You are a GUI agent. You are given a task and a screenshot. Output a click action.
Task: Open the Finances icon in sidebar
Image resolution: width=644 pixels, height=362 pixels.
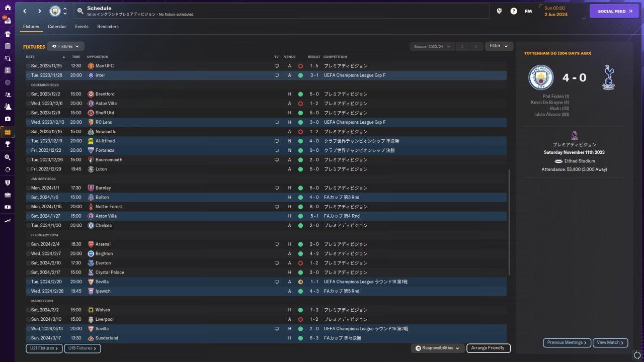pos(8,207)
